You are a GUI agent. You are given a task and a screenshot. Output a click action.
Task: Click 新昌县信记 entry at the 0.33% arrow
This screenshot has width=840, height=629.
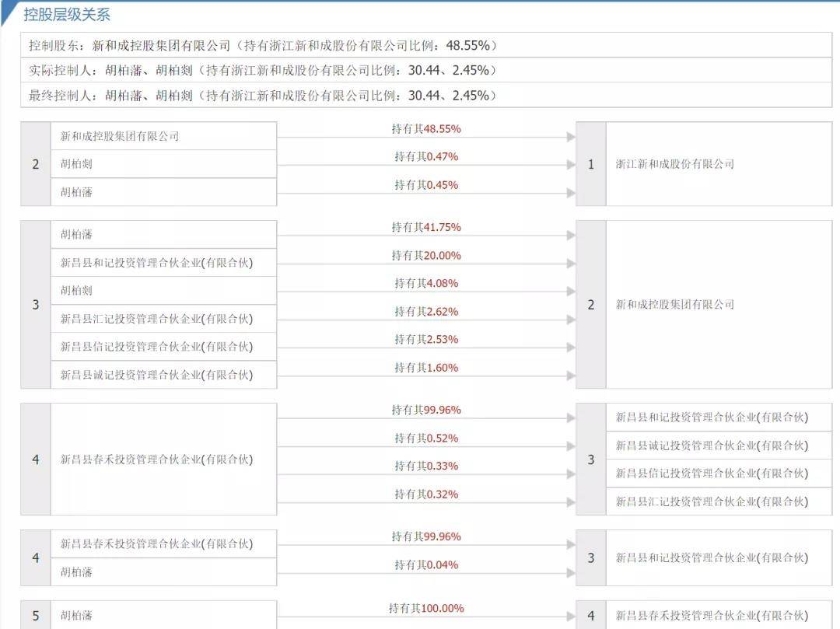coord(719,473)
